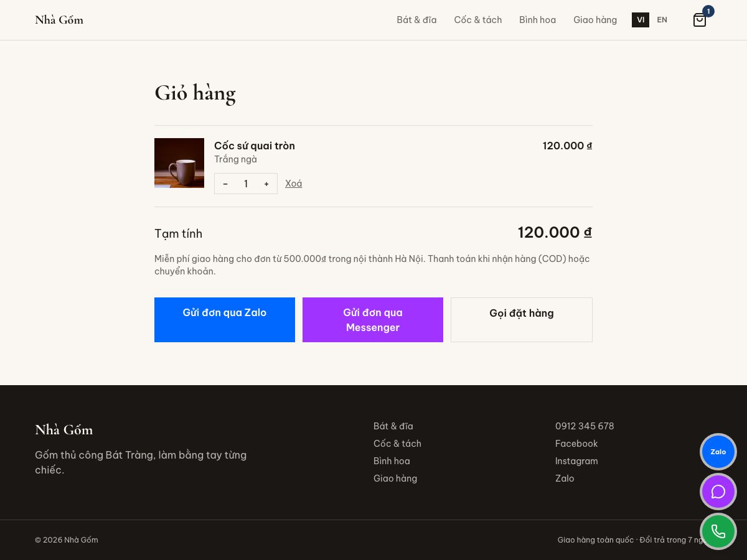This screenshot has width=747, height=560.
Task: Open the Facebook link in the footer
Action: (576, 444)
